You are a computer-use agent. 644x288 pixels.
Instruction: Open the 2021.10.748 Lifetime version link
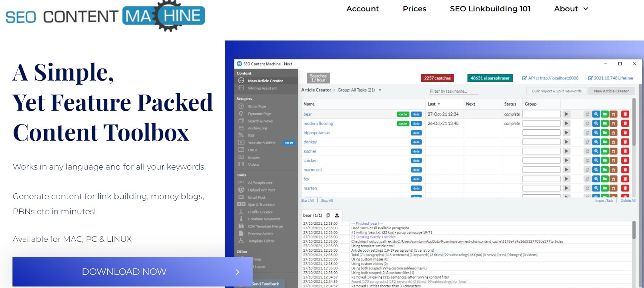click(x=610, y=78)
